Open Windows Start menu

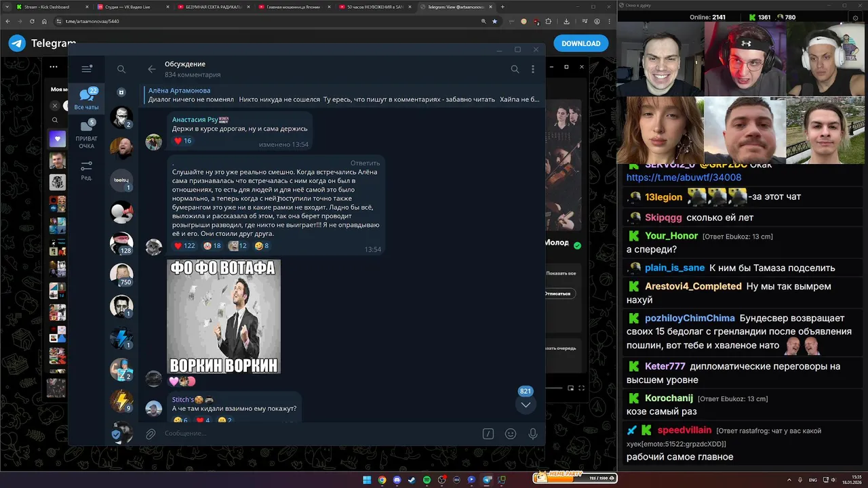pyautogui.click(x=367, y=480)
